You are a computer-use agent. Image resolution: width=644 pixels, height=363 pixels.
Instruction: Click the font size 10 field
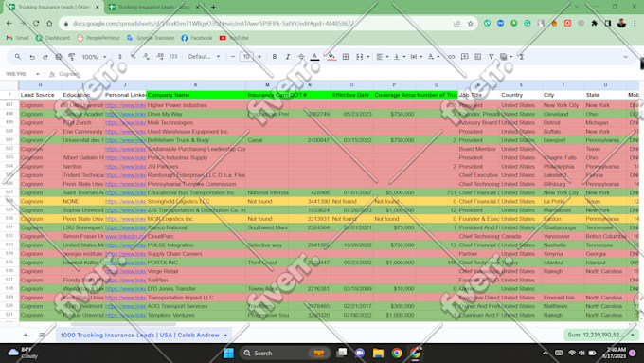246,57
